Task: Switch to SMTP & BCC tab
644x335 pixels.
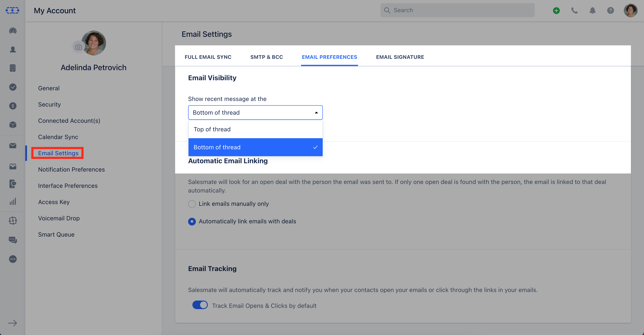Action: click(x=267, y=57)
